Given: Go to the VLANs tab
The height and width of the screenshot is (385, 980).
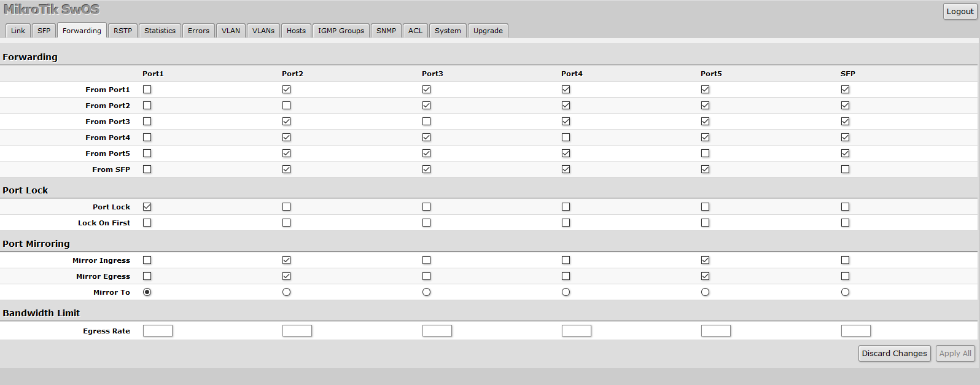Looking at the screenshot, I should pyautogui.click(x=263, y=31).
